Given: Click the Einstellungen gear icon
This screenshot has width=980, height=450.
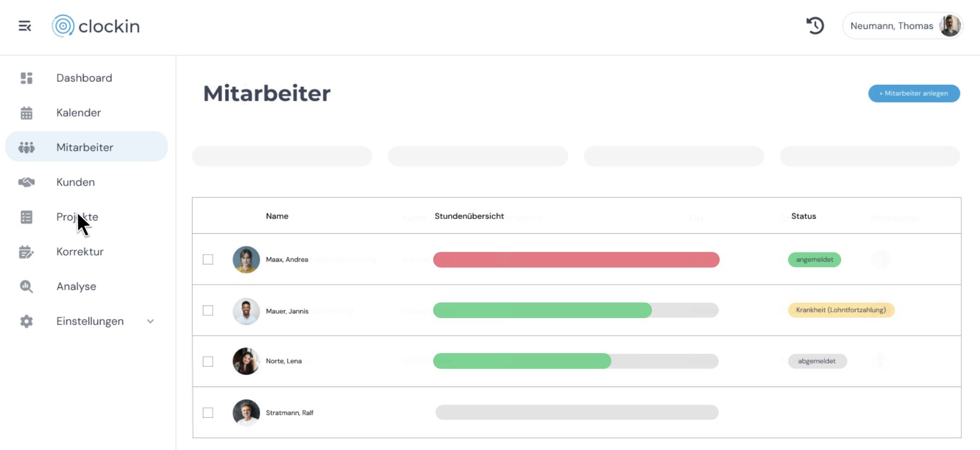Looking at the screenshot, I should point(26,321).
